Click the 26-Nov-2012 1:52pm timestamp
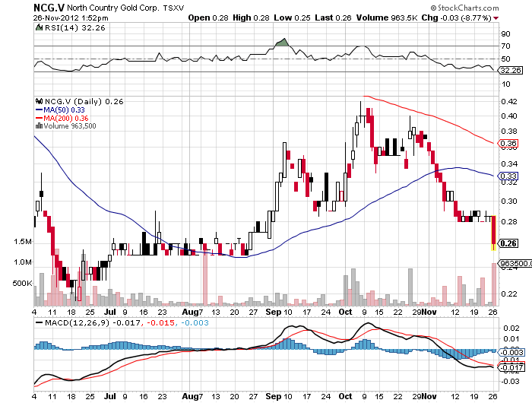The image size is (532, 403). (71, 18)
